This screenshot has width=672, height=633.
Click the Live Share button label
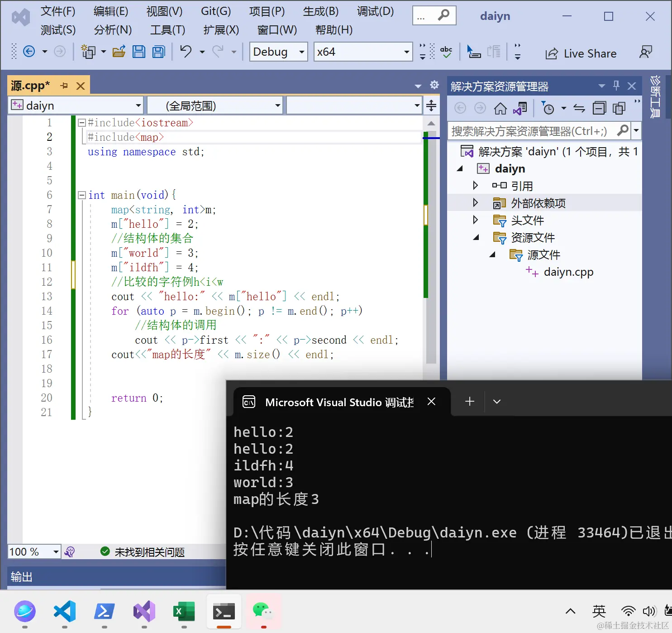590,53
